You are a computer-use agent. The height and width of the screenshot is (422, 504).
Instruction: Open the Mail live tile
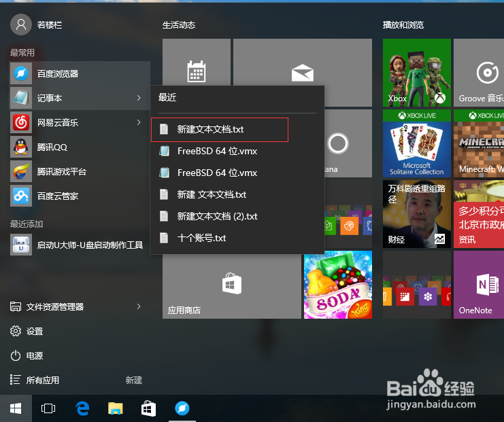[303, 62]
